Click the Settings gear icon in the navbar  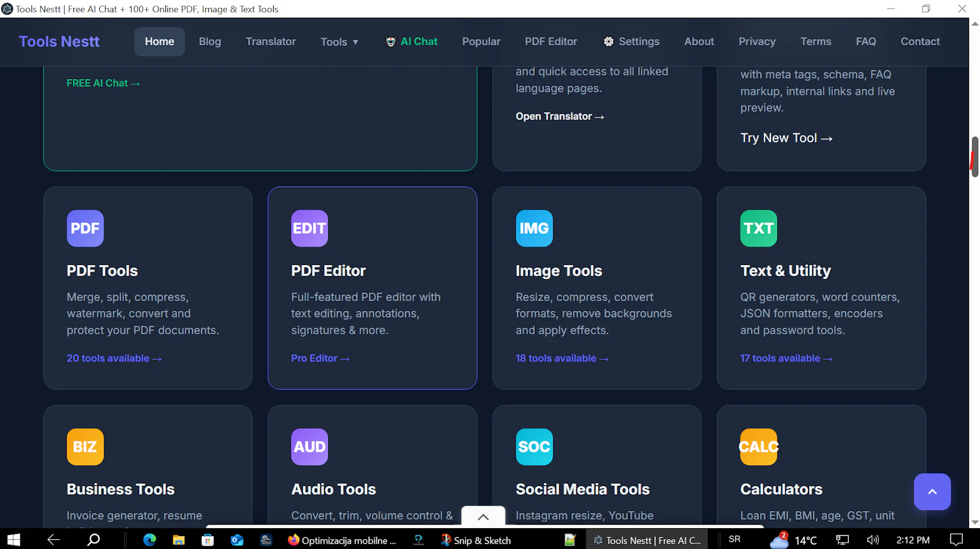[608, 42]
